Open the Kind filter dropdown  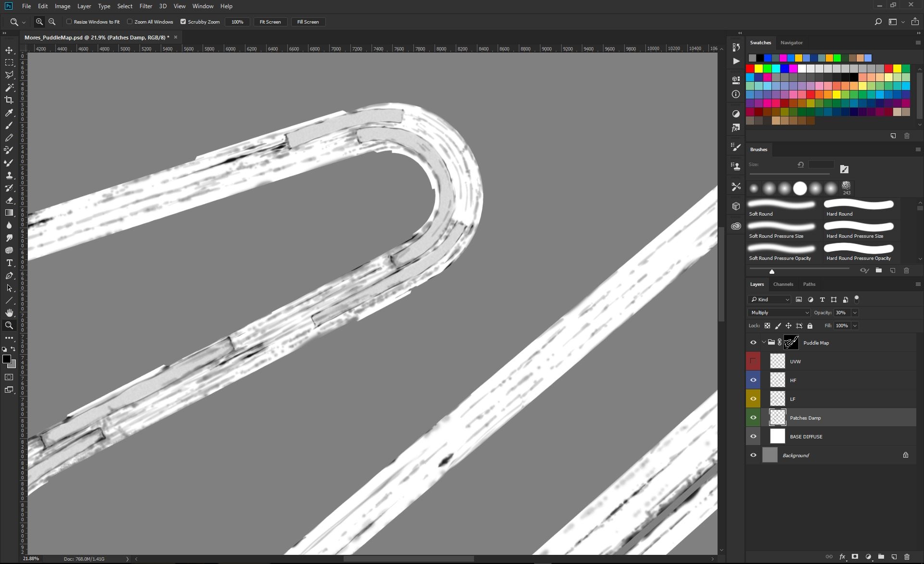pyautogui.click(x=769, y=299)
